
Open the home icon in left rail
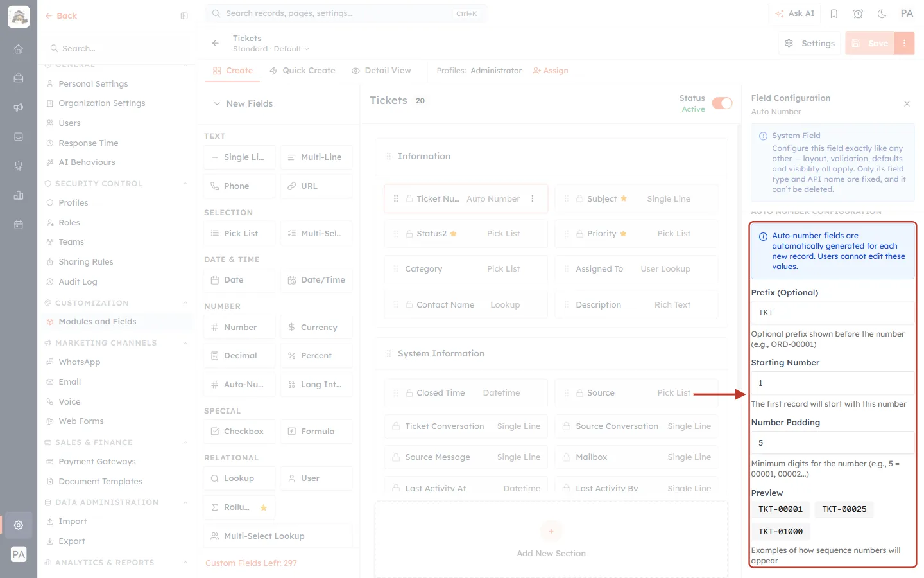[x=19, y=49]
